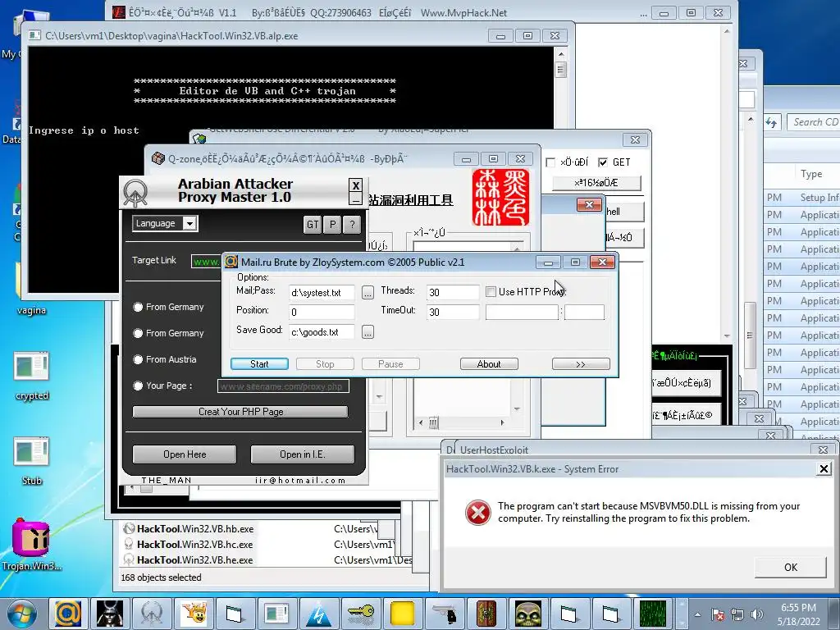Click the Your Page URL field
Image resolution: width=840 pixels, height=630 pixels.
[283, 386]
